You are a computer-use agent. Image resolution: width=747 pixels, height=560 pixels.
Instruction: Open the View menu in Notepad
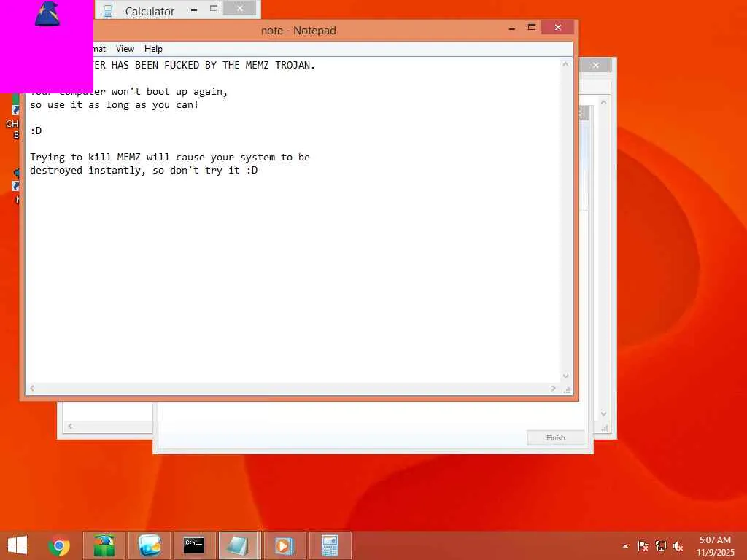tap(125, 49)
